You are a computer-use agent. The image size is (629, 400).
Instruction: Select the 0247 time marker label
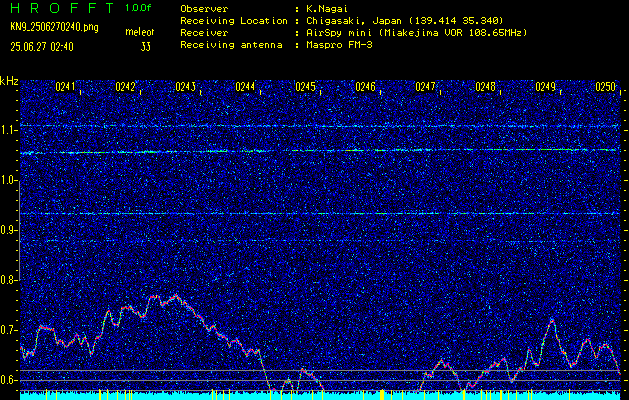click(x=425, y=87)
